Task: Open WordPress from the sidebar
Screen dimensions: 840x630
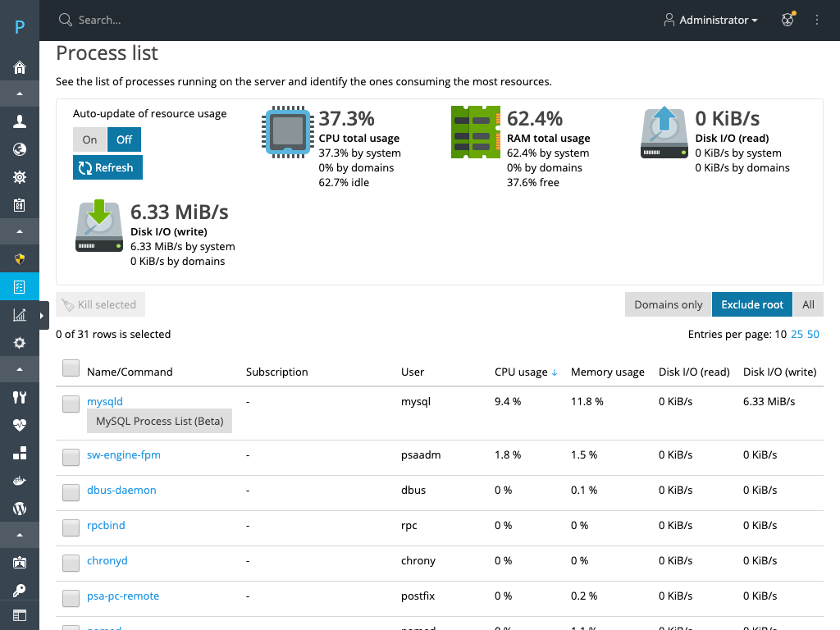Action: [x=20, y=509]
